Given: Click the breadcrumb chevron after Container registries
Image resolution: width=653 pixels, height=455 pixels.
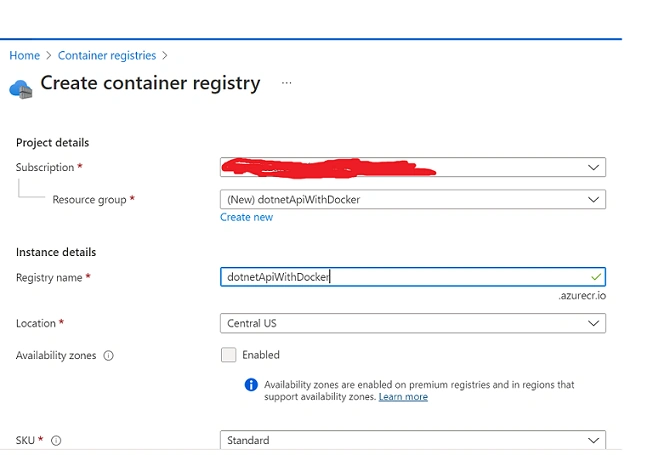Looking at the screenshot, I should 165,55.
